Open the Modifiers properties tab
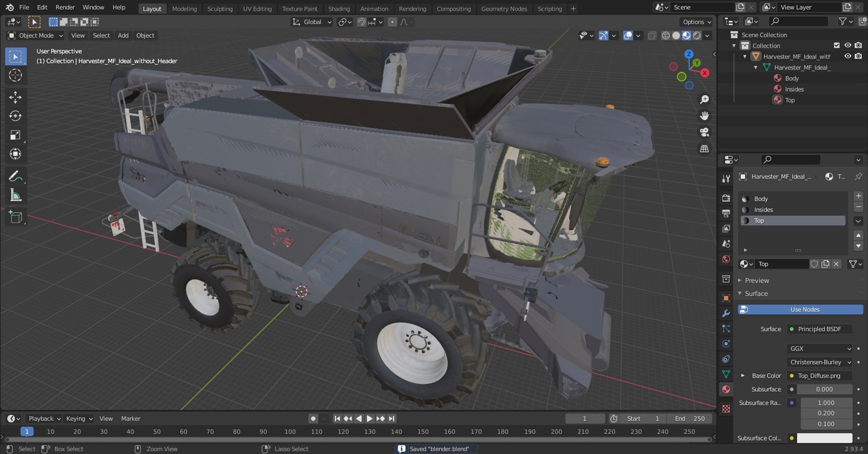This screenshot has width=868, height=454. (726, 313)
